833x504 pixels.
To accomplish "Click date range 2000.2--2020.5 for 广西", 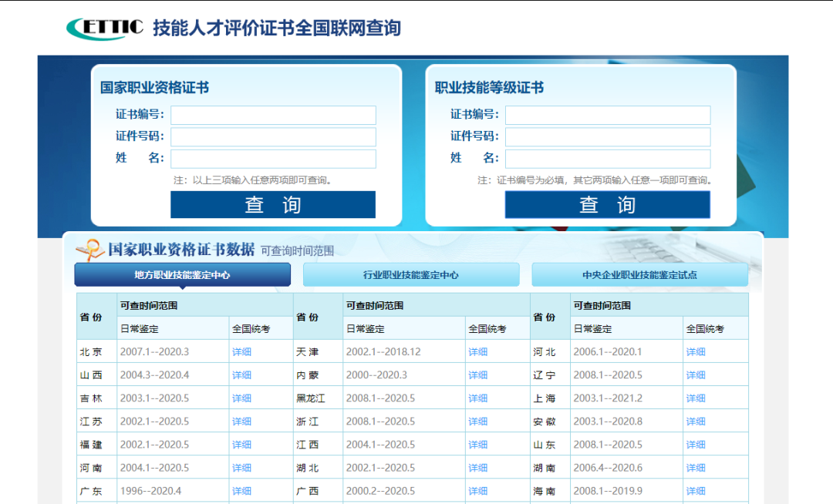I will [380, 491].
